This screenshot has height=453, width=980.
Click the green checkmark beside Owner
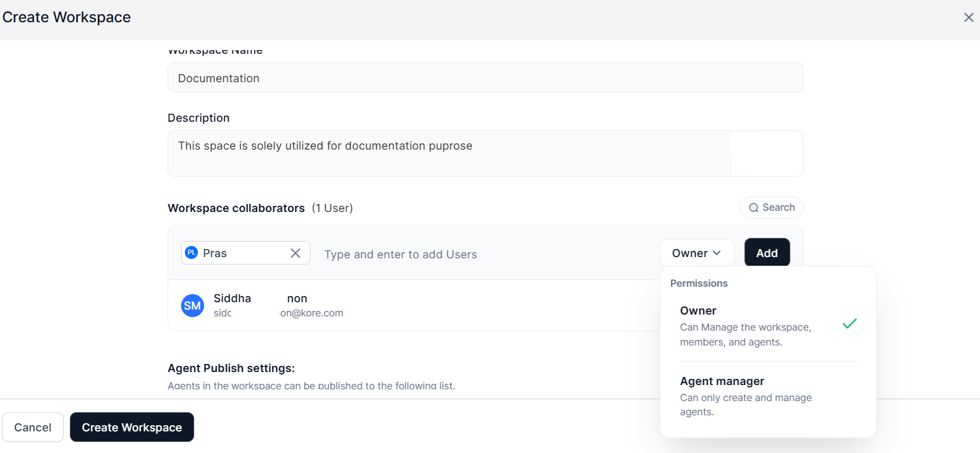pos(850,324)
